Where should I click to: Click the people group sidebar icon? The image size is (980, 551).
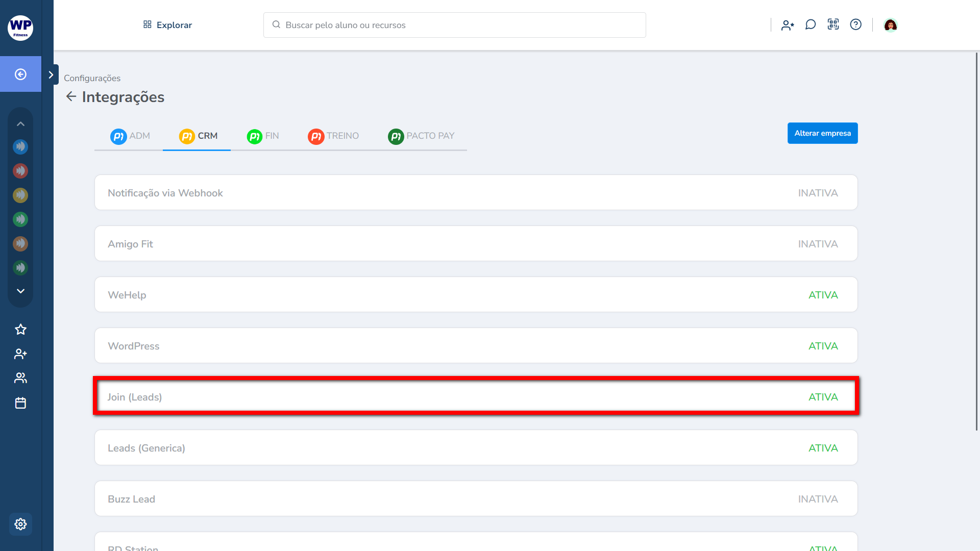(x=20, y=378)
